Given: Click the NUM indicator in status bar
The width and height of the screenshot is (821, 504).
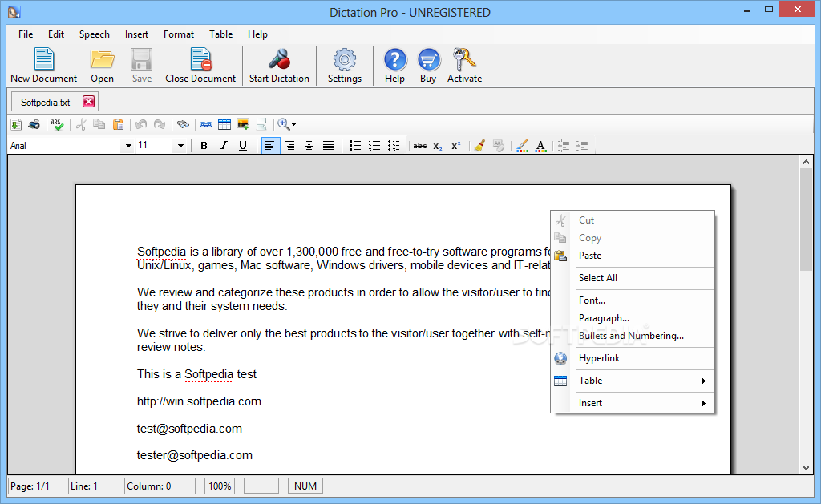Looking at the screenshot, I should (305, 486).
